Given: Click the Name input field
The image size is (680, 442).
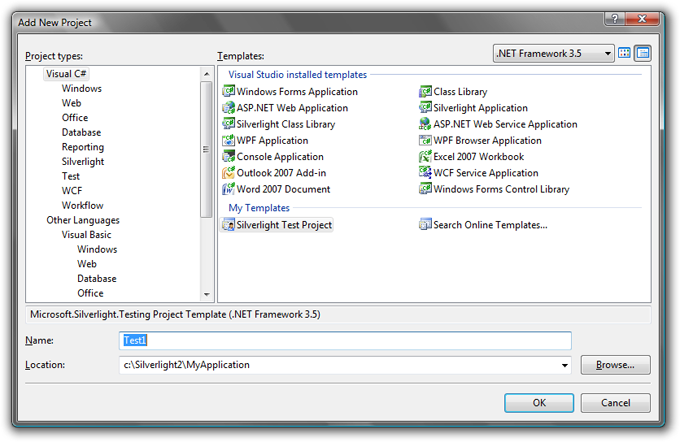Looking at the screenshot, I should pos(345,341).
